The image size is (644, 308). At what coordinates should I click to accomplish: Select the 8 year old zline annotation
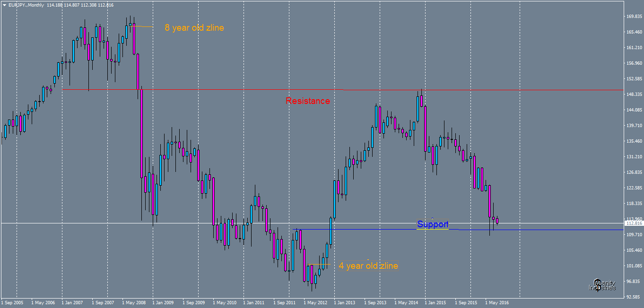click(x=194, y=28)
